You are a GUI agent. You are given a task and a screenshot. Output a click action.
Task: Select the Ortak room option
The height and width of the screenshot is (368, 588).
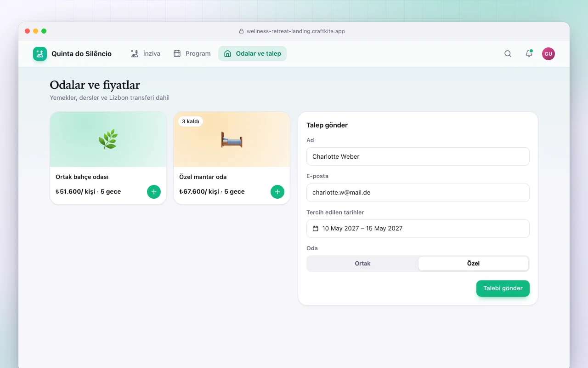(x=362, y=264)
